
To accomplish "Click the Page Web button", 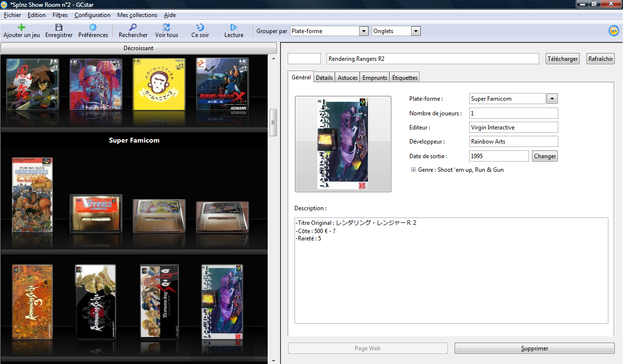I will [x=368, y=348].
